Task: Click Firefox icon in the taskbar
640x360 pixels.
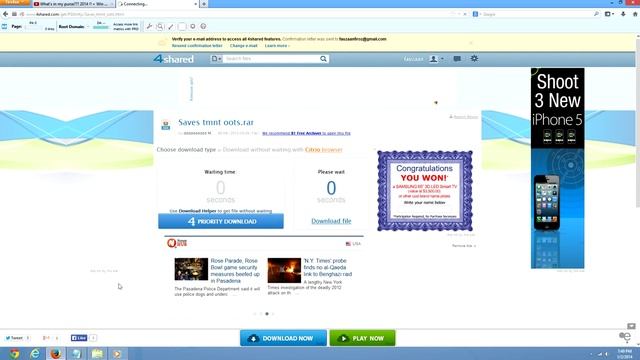Action: pos(56,353)
